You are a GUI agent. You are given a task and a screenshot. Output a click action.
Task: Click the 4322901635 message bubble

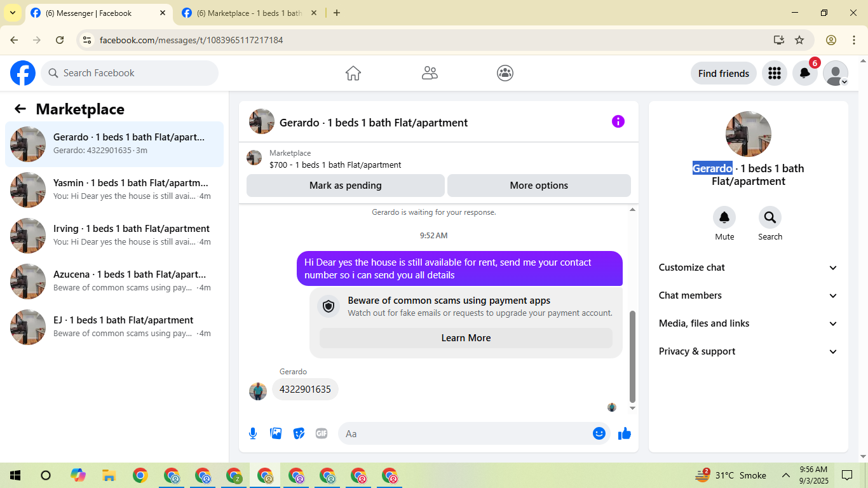coord(305,390)
